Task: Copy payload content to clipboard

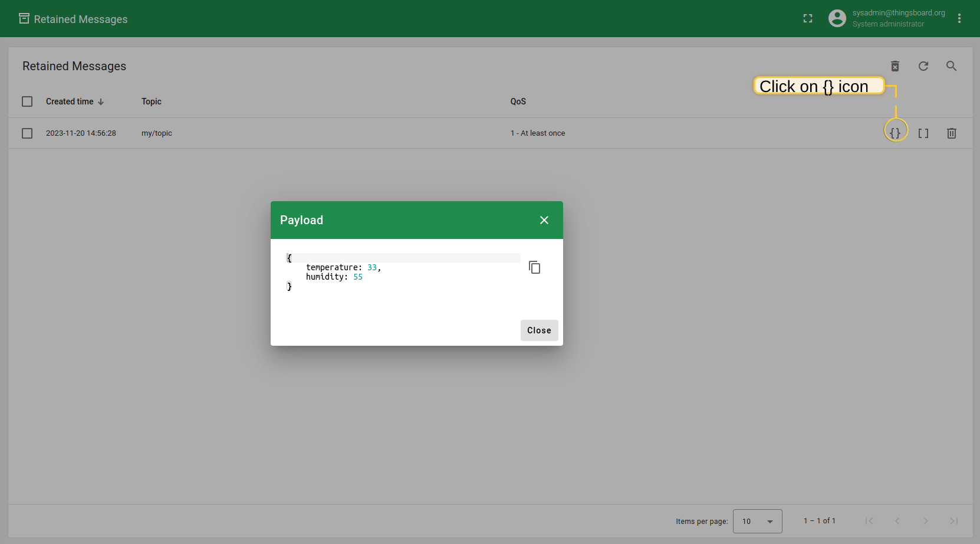Action: pyautogui.click(x=535, y=267)
